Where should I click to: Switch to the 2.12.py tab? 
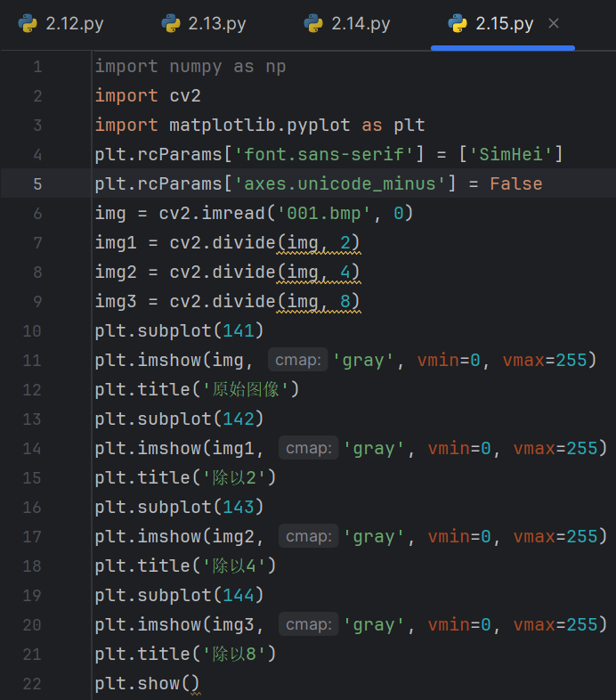coord(61,24)
